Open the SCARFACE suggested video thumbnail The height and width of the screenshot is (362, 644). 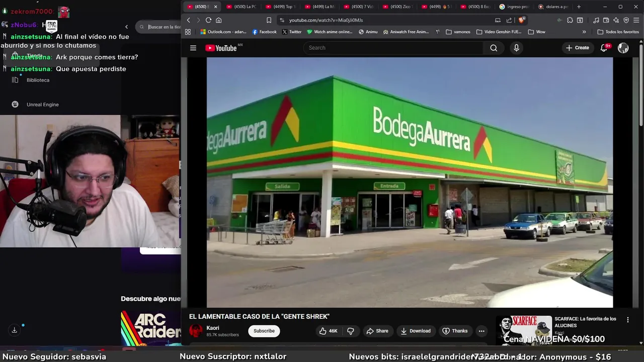point(524,330)
